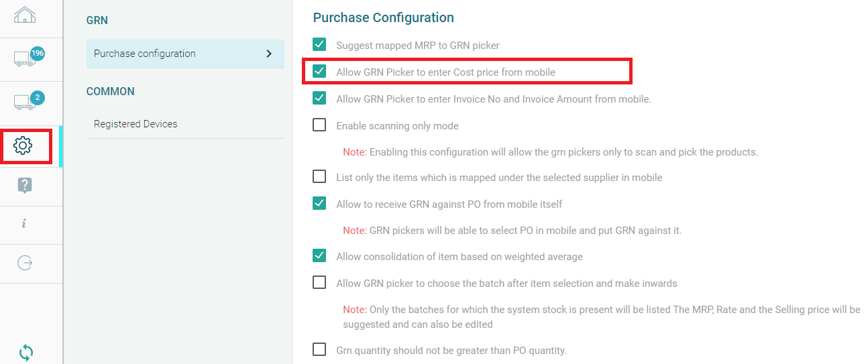Select Purchase configuration menu item
Screen dimensions: 868x364
pyautogui.click(x=145, y=54)
